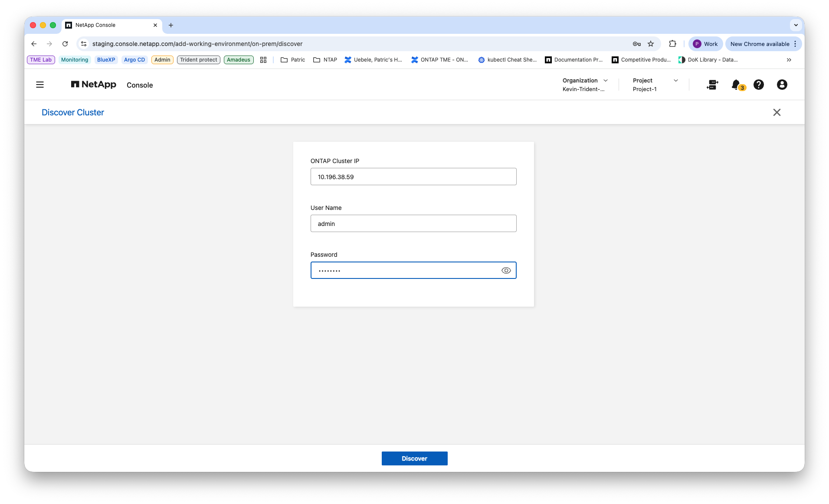The image size is (829, 504).
Task: Open the agents/connectors icon in header
Action: click(712, 85)
